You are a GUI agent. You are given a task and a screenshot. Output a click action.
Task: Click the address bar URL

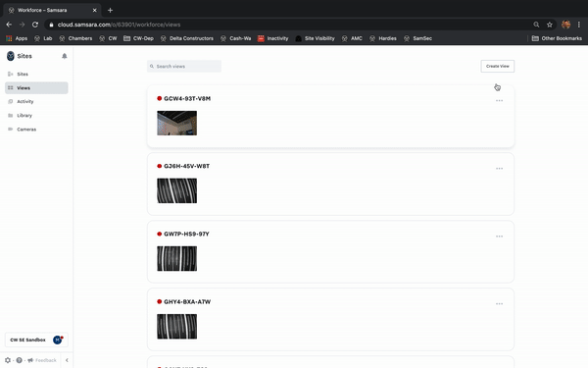coord(119,25)
